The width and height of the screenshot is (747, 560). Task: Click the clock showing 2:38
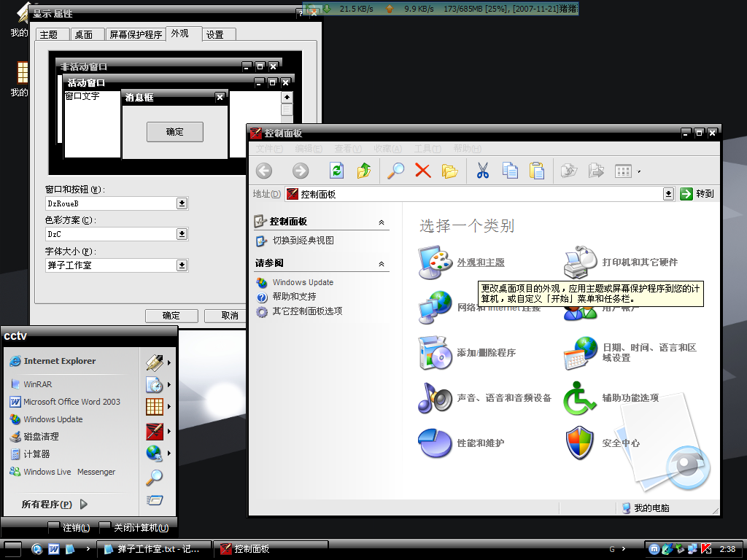coord(727,549)
